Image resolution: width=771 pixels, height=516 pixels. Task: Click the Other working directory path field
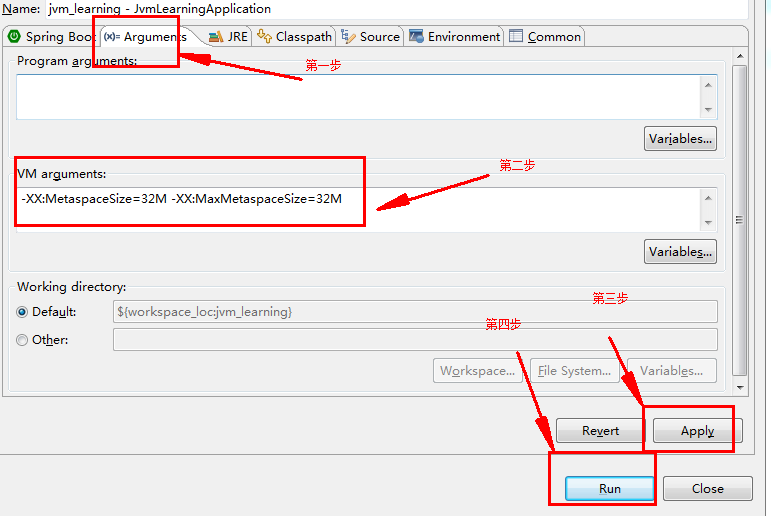coord(415,339)
